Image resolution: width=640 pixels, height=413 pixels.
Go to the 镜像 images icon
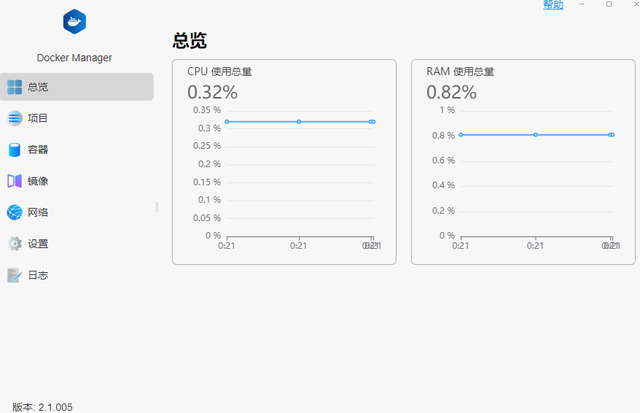click(15, 181)
